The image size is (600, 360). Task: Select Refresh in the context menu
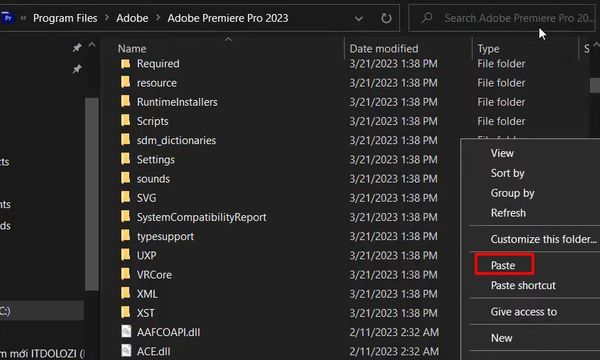[x=508, y=213]
